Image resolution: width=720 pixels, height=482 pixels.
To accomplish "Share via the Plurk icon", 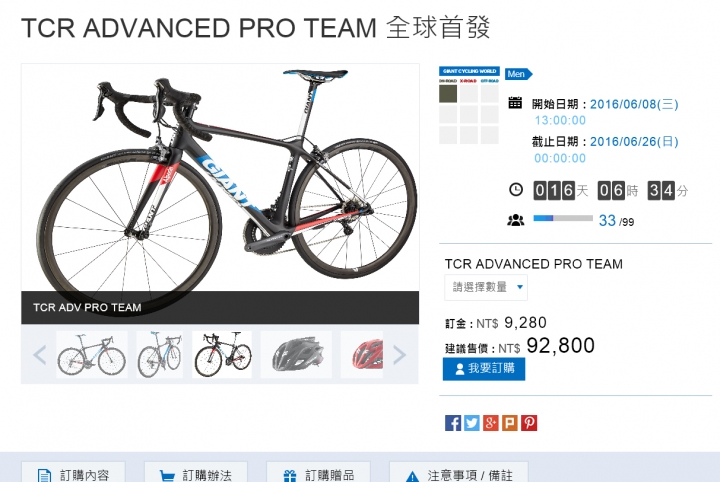I will [x=510, y=423].
